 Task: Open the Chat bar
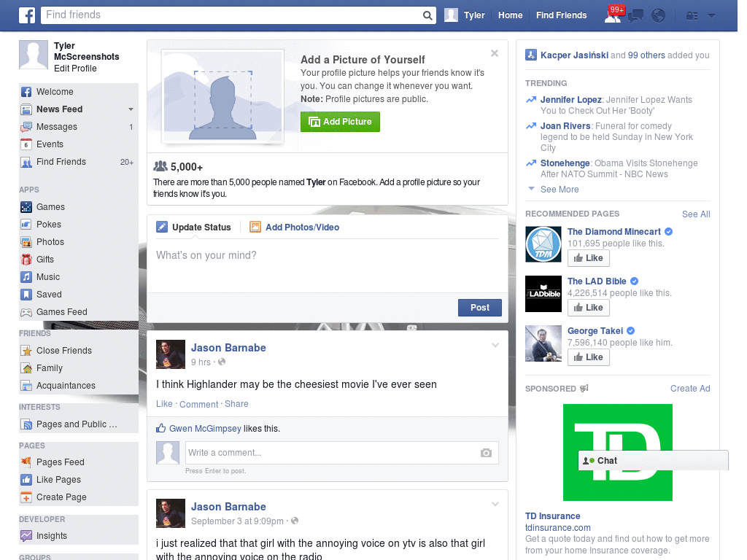pyautogui.click(x=653, y=461)
